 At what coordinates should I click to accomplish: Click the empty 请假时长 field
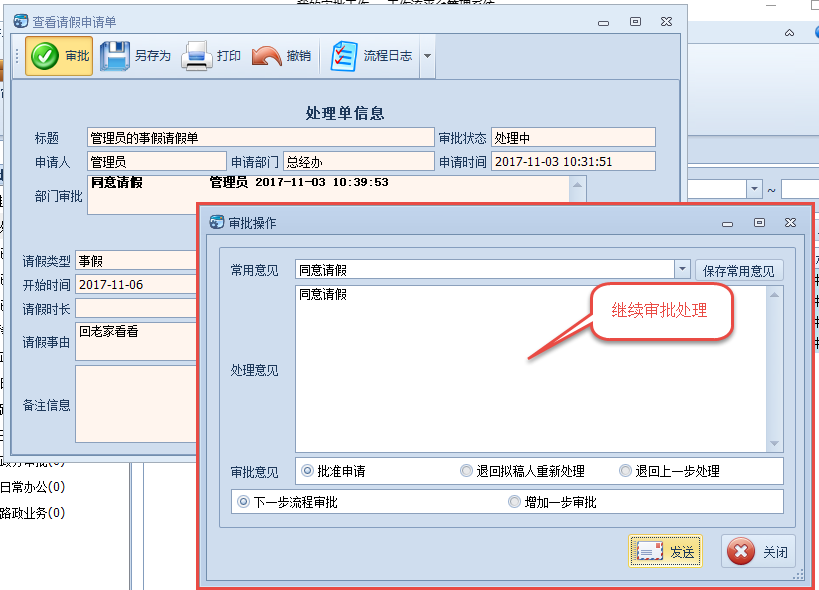(136, 309)
